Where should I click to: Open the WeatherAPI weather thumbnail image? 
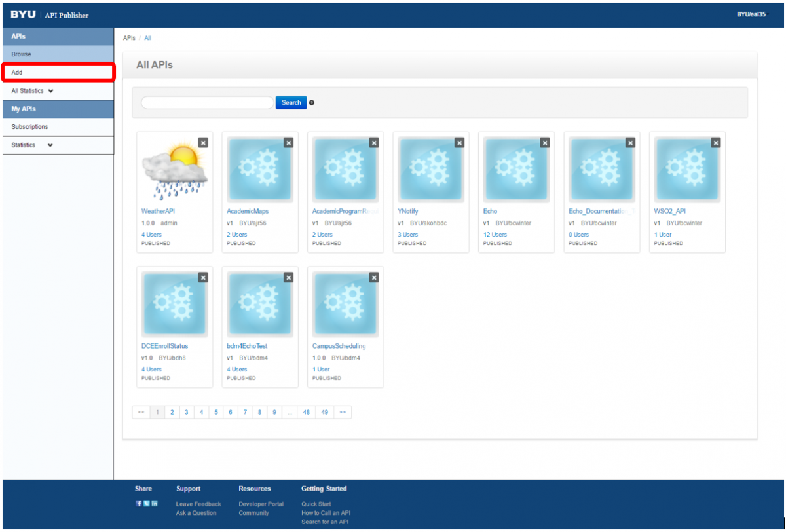pos(174,170)
